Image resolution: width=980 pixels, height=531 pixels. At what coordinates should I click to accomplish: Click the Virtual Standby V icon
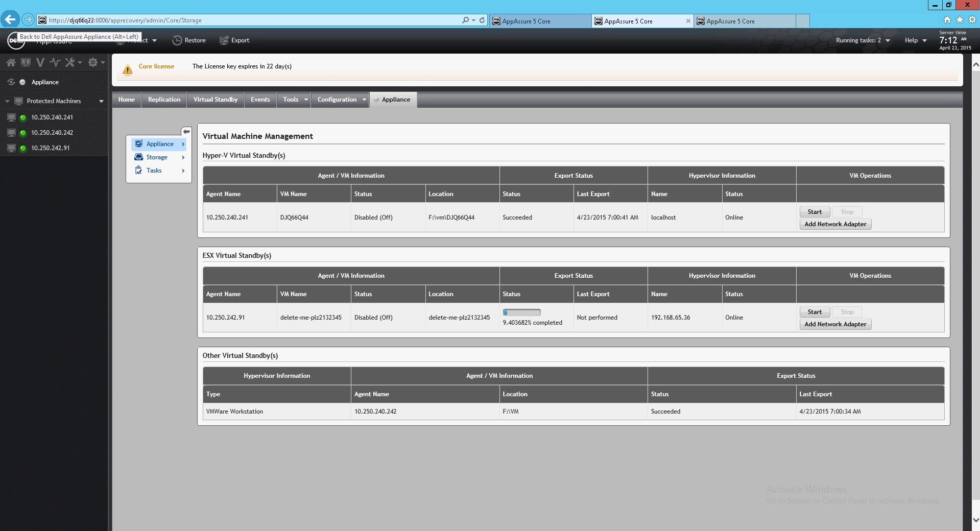pos(40,62)
